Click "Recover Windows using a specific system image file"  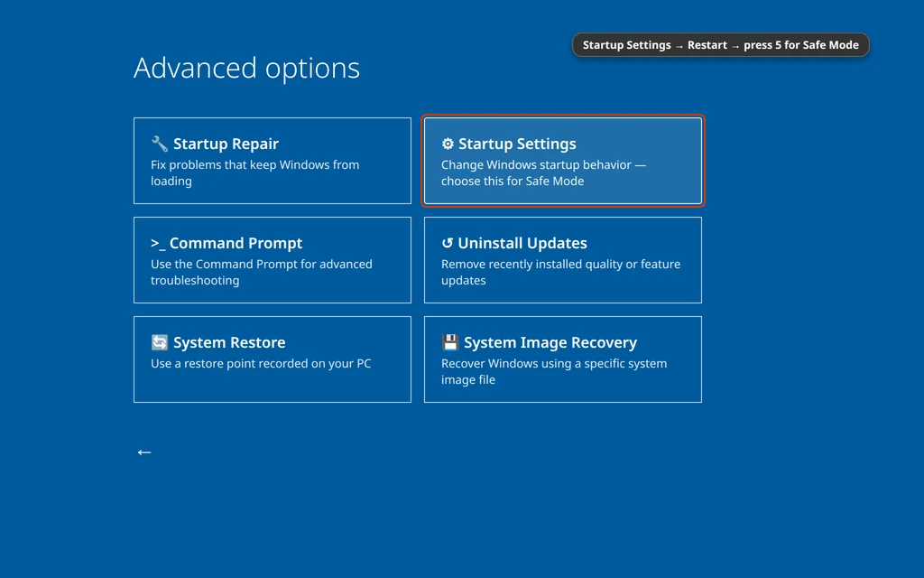tap(554, 371)
